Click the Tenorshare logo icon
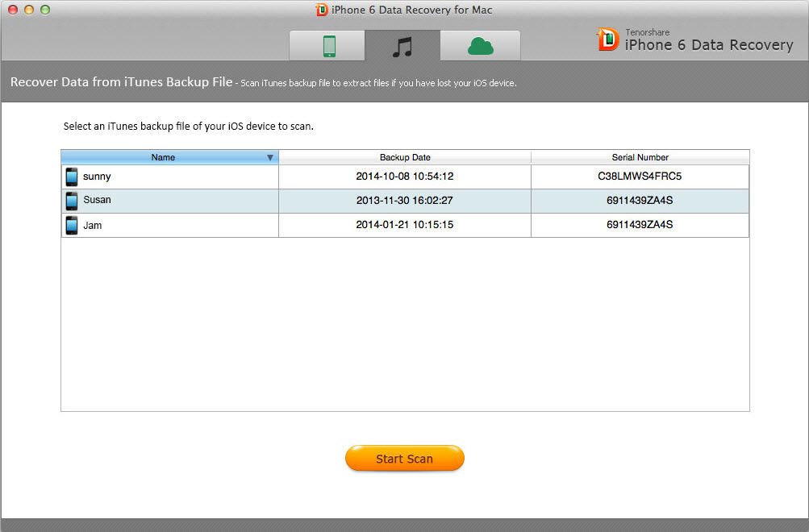Viewport: 809px width, 532px height. pyautogui.click(x=608, y=39)
